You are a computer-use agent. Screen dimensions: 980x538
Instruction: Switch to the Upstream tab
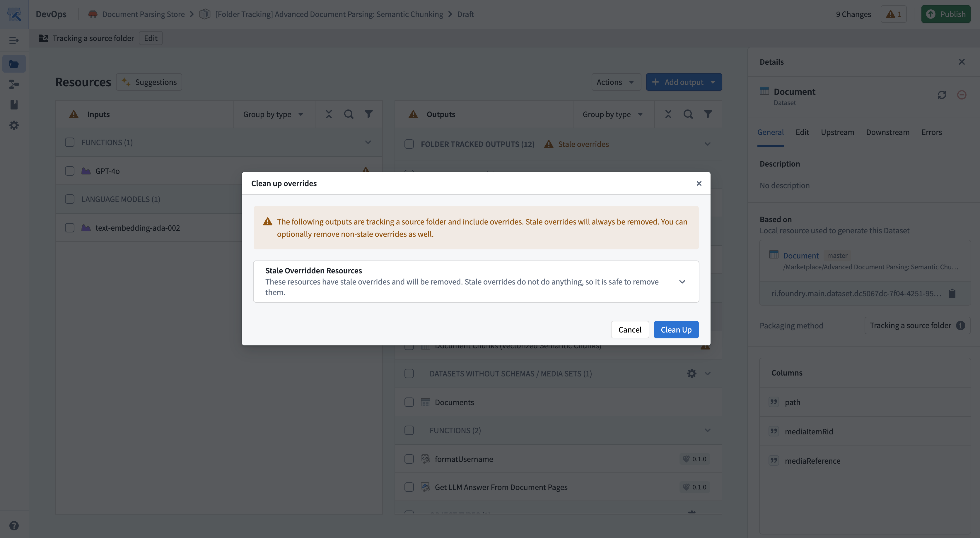click(x=837, y=132)
